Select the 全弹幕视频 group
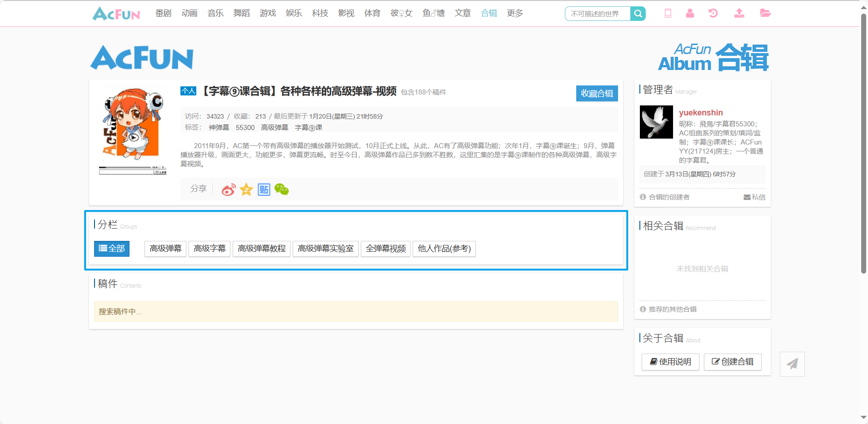The width and height of the screenshot is (868, 424). click(386, 249)
